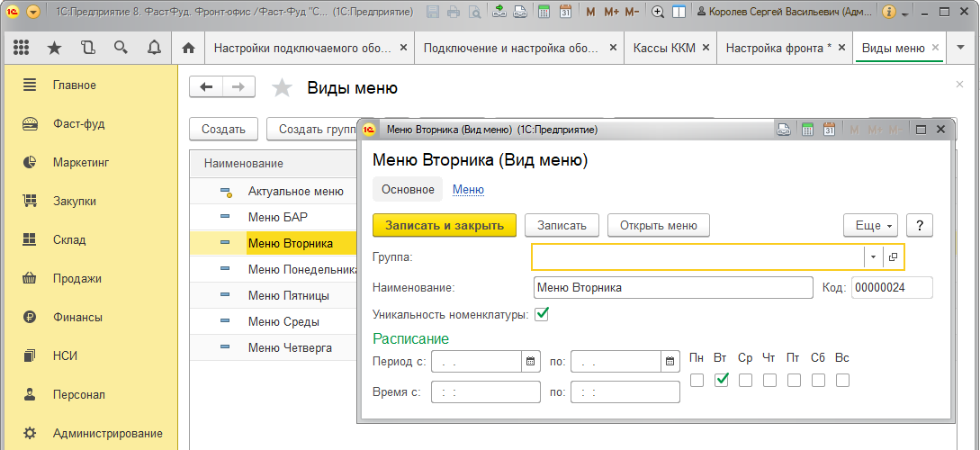Click the Открыть меню button
Viewport: 980px width, 450px height.
pos(658,226)
